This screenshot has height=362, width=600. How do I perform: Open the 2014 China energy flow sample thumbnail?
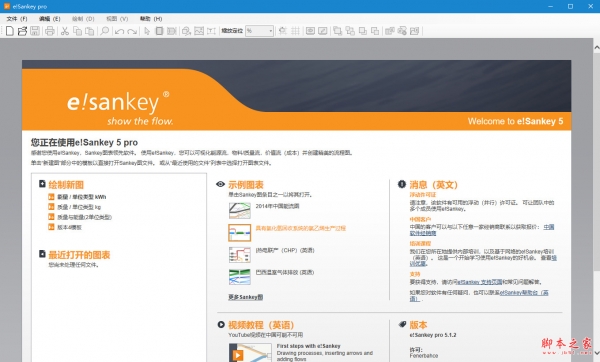click(x=240, y=210)
